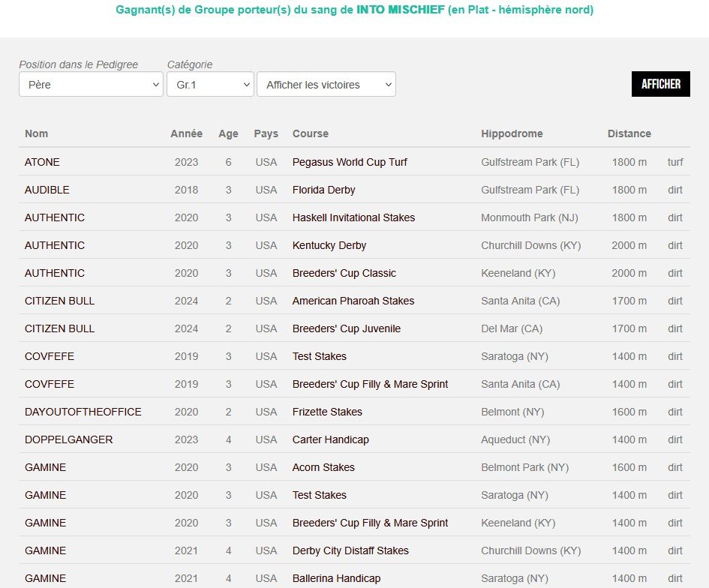The height and width of the screenshot is (588, 709).
Task: Click Aqueduct (NY) hippodrome cell
Action: pyautogui.click(x=515, y=439)
